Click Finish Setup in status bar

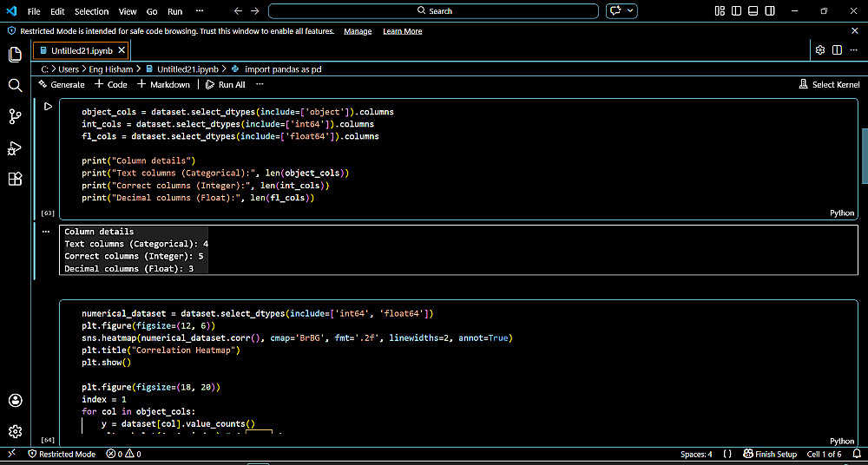click(769, 454)
